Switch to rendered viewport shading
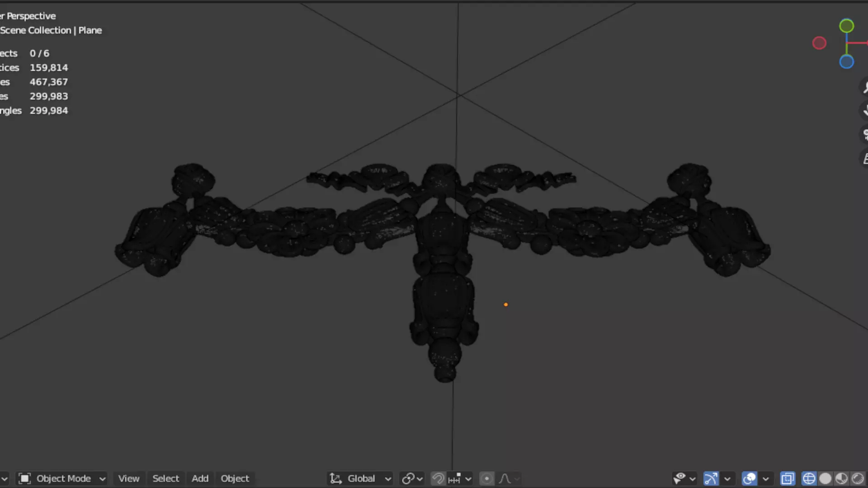 tap(858, 479)
